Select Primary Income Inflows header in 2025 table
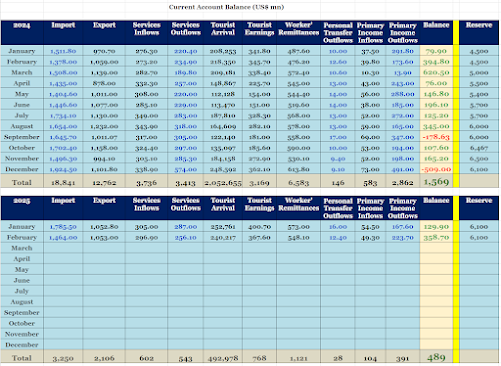Viewport: 501px width, 366px height. (370, 208)
